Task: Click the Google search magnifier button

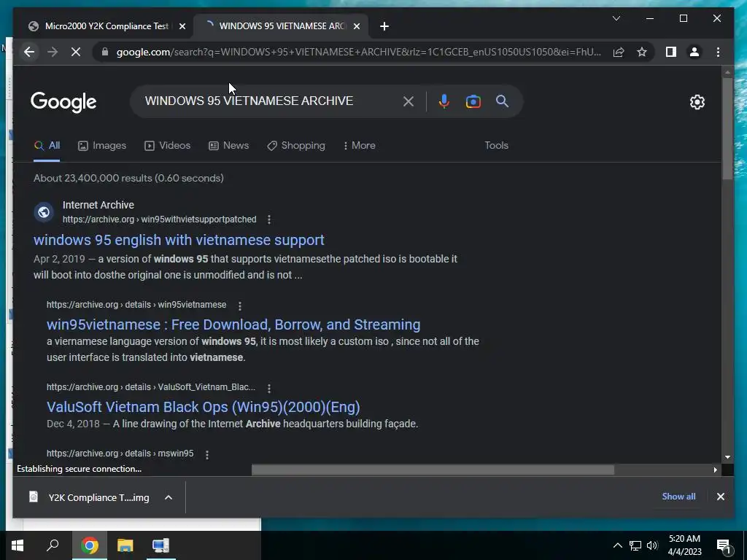Action: 502,101
